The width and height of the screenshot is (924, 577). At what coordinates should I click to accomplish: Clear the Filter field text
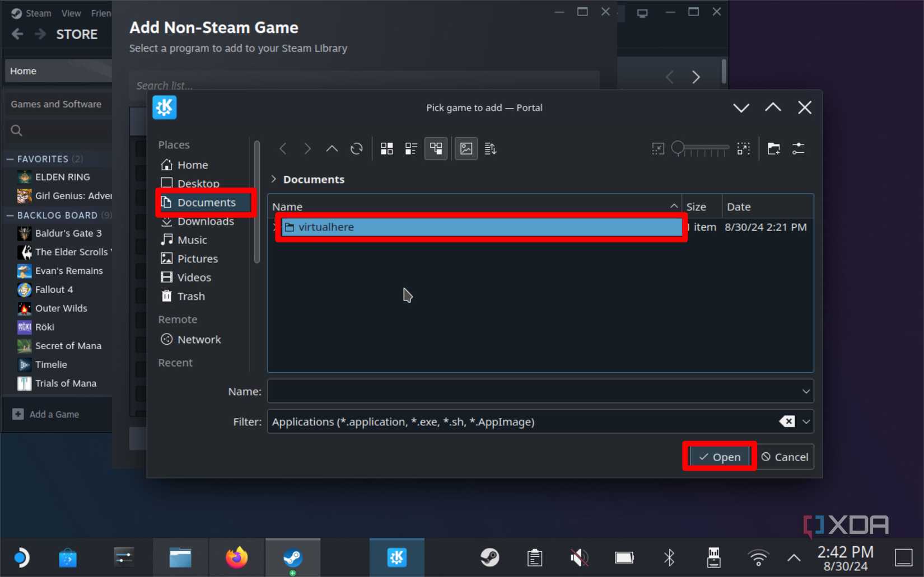coord(788,421)
